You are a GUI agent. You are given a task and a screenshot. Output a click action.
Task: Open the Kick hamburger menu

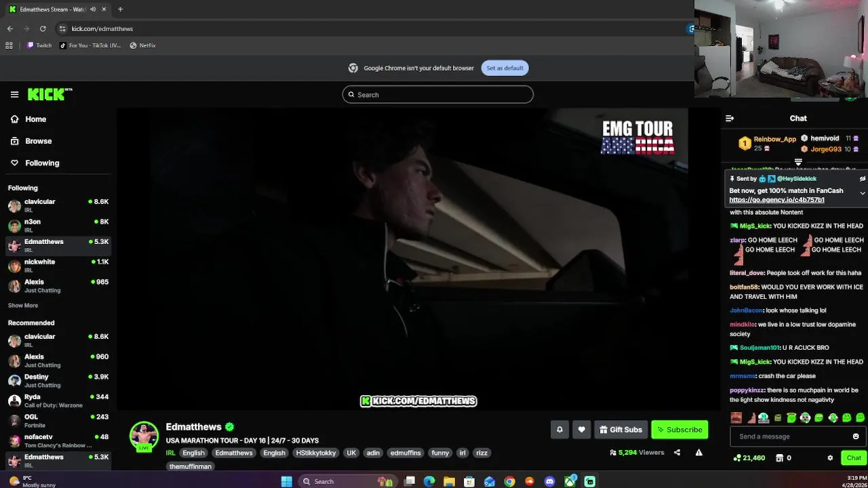pyautogui.click(x=14, y=95)
